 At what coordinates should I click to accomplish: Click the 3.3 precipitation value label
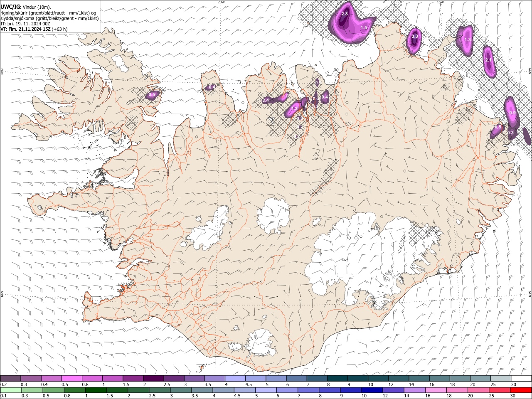pos(414,37)
